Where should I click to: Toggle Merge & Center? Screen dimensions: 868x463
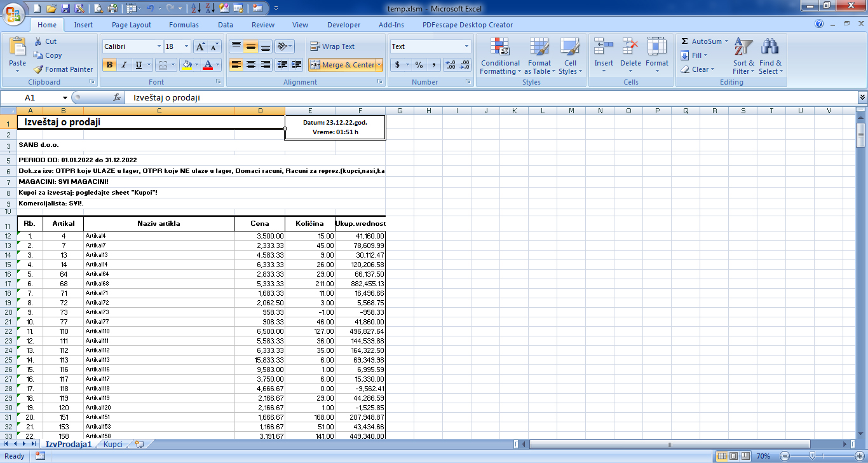342,65
